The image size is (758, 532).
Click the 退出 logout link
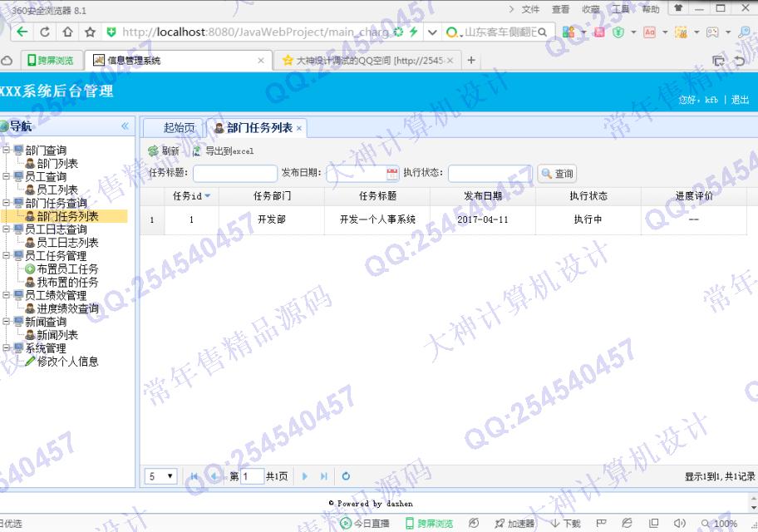(x=740, y=100)
